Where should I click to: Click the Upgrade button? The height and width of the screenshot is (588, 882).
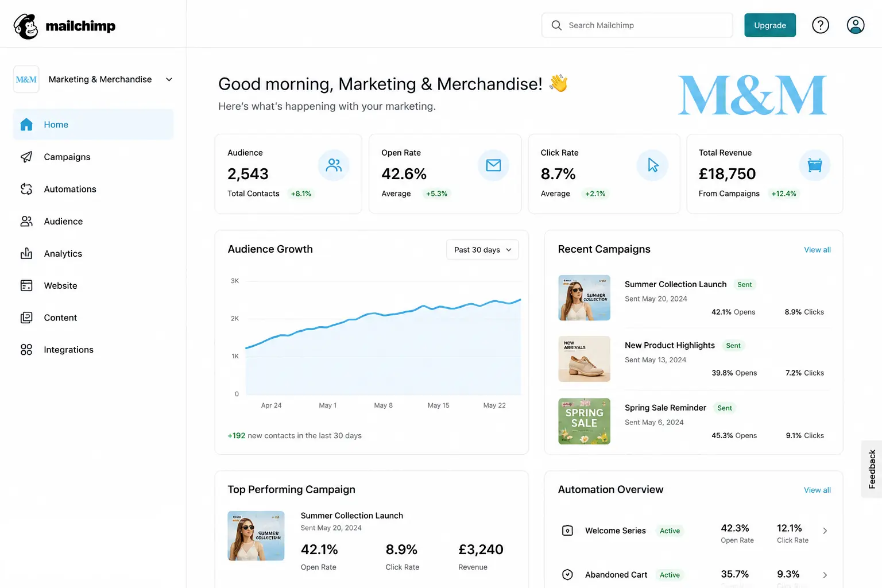click(x=770, y=25)
